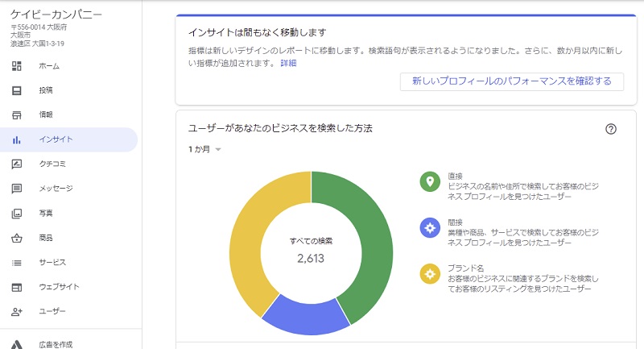The width and height of the screenshot is (644, 349).
Task: Click the インサイトは間もなく移動します heading
Action: click(258, 32)
